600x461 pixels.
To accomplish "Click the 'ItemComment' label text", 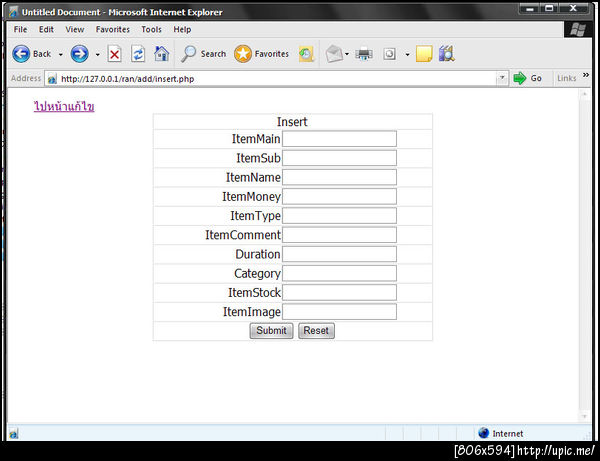I will [243, 235].
